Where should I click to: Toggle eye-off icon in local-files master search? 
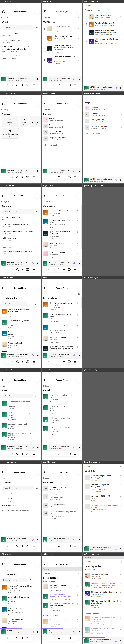[x=37, y=488]
